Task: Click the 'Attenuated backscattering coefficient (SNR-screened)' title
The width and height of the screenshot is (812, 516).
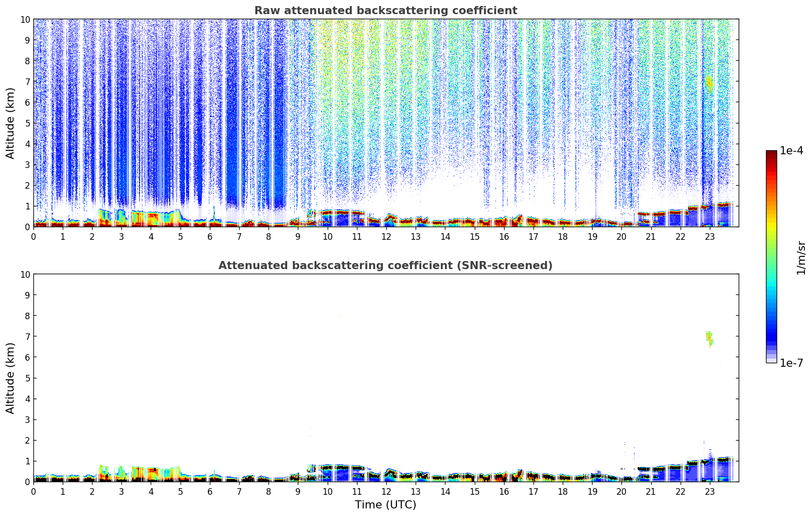Action: [385, 266]
